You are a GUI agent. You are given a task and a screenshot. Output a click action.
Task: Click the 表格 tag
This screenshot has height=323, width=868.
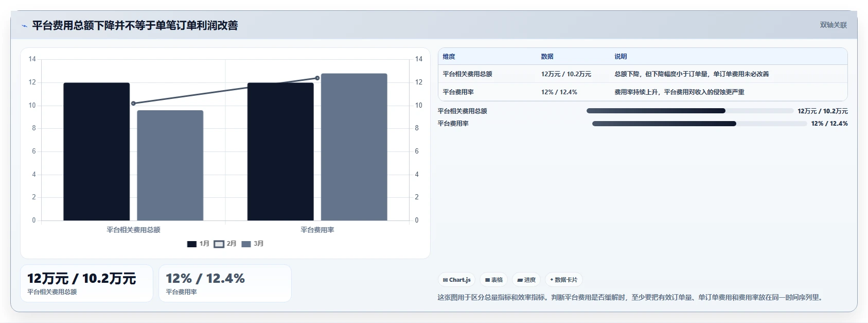point(493,280)
